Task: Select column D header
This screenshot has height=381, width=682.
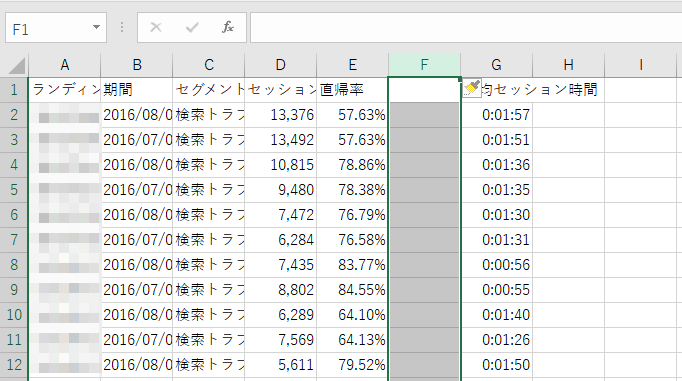Action: (281, 65)
